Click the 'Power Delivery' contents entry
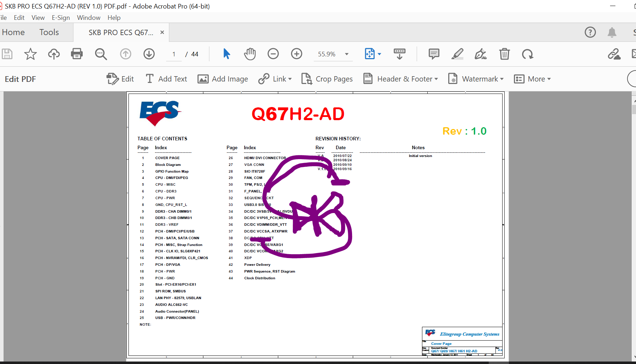This screenshot has width=636, height=364. coord(257,265)
